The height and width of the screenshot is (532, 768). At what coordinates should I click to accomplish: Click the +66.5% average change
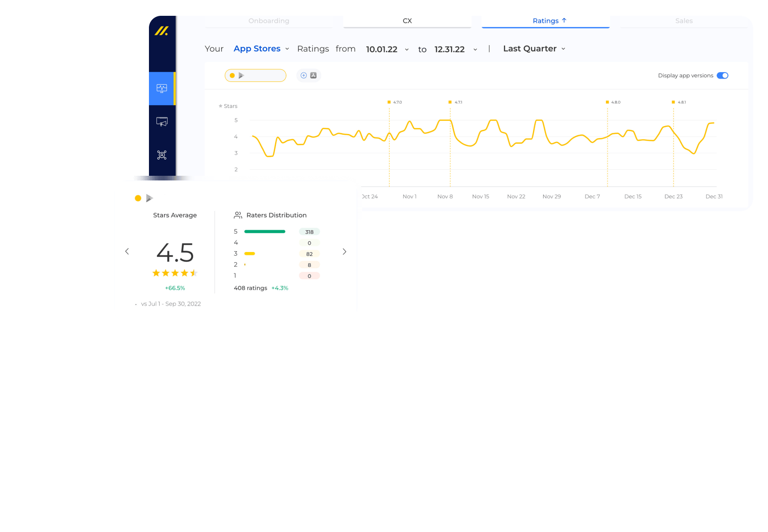[x=175, y=288]
